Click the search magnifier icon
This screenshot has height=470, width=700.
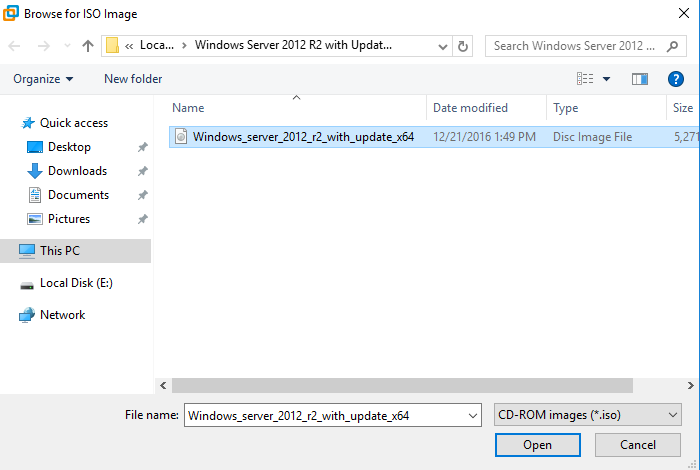pos(672,46)
